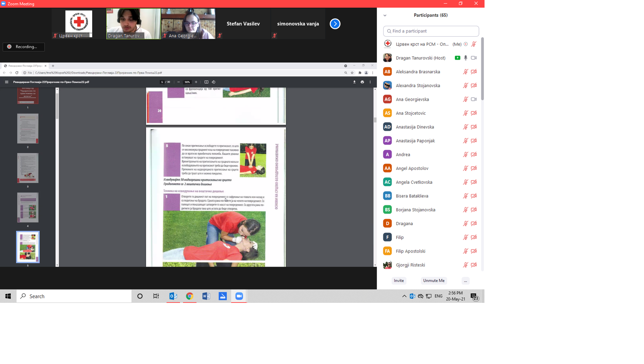Open Outlook from the taskbar
Viewport: 644px width, 364px height.
[x=173, y=296]
